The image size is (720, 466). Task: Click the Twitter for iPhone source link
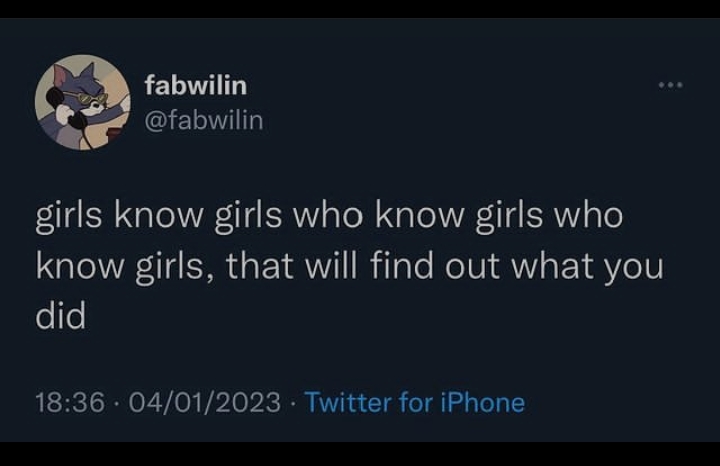point(415,402)
